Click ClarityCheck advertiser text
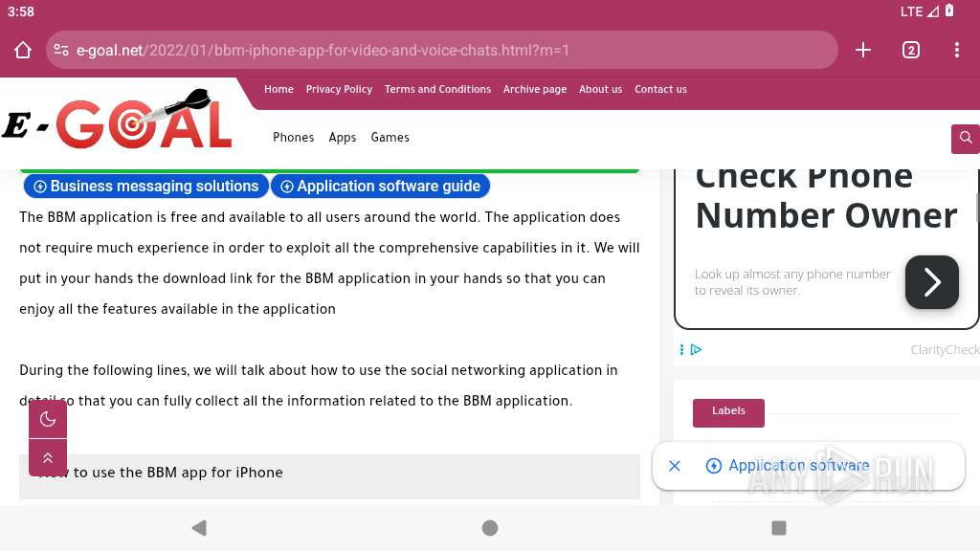Screen dimensions: 980x551 945,350
